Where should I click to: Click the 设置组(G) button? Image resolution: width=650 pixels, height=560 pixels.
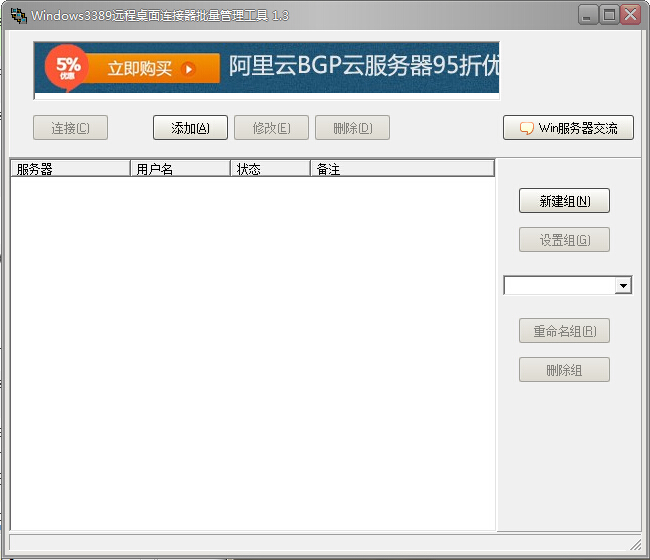tap(564, 240)
